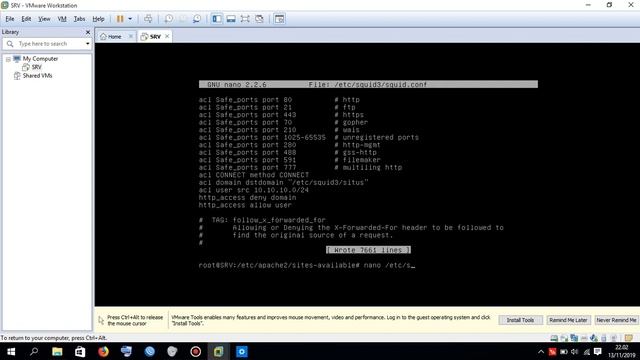
Task: Click the sound card status bar icon
Action: click(593, 338)
